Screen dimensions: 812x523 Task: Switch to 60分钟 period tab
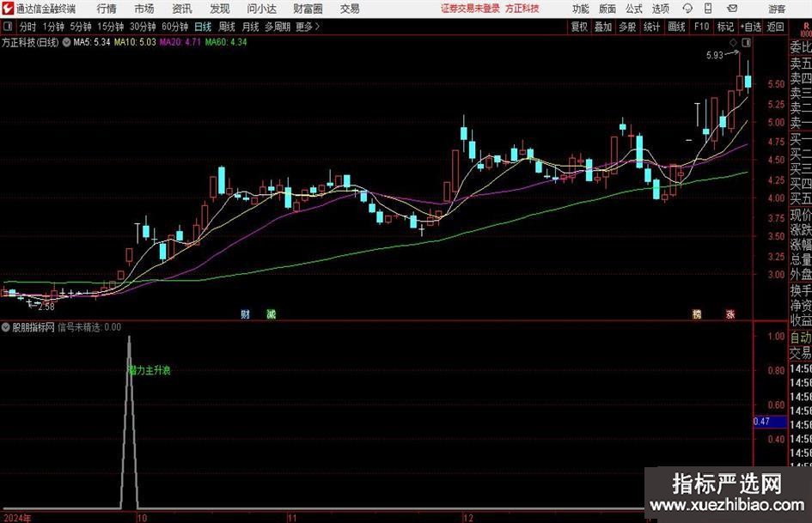click(x=175, y=27)
